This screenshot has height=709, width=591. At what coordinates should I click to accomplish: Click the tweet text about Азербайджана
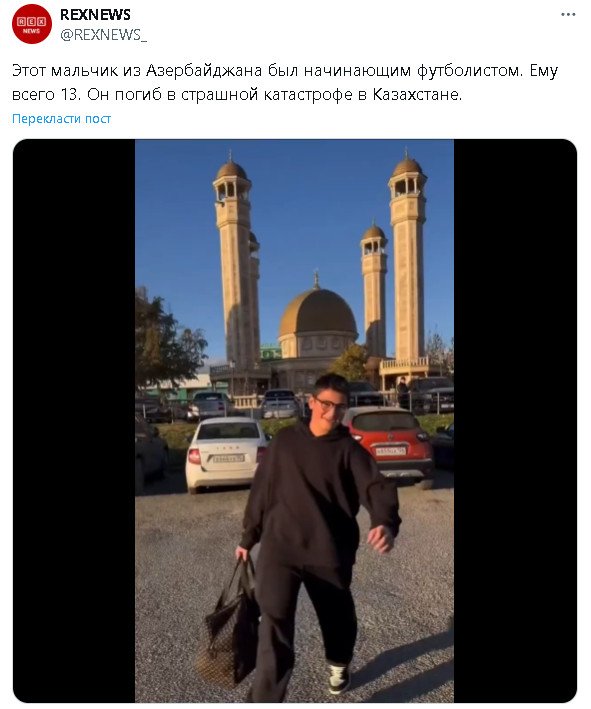285,82
